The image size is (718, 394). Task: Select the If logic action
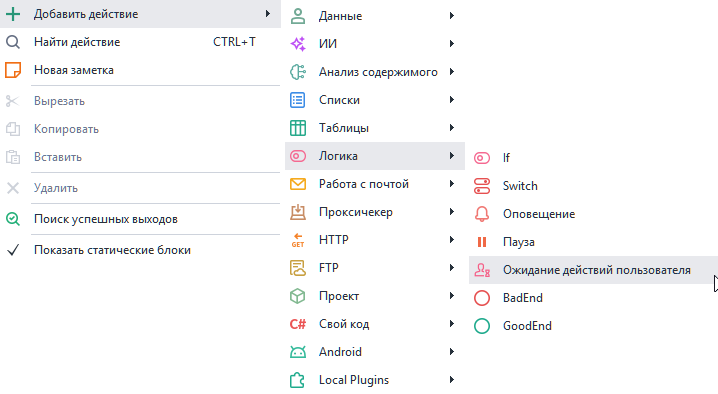click(593, 158)
